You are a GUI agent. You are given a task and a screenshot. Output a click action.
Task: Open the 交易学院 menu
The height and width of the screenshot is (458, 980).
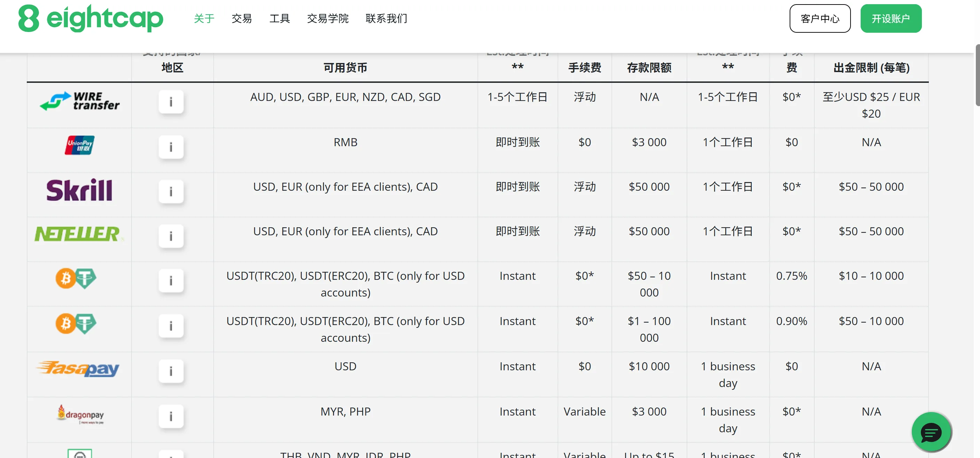tap(327, 18)
